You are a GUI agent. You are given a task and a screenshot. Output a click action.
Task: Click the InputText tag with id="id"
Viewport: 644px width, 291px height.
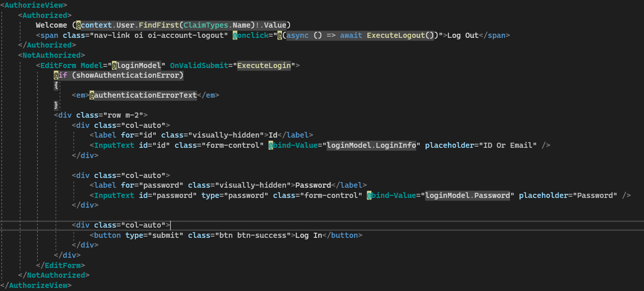click(x=320, y=145)
